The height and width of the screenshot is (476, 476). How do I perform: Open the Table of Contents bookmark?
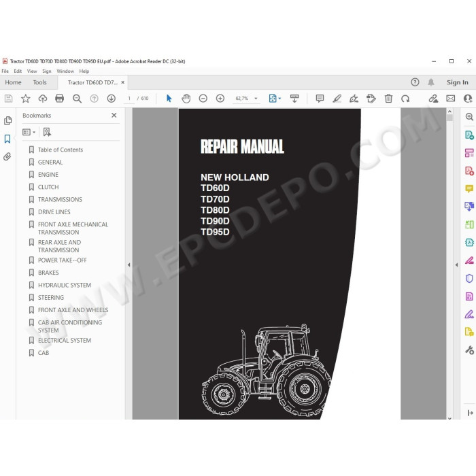pos(61,150)
